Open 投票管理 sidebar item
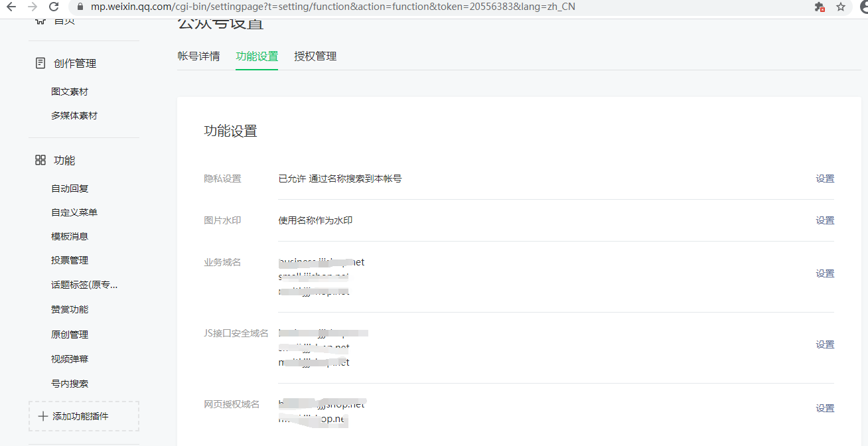The image size is (868, 446). (70, 260)
